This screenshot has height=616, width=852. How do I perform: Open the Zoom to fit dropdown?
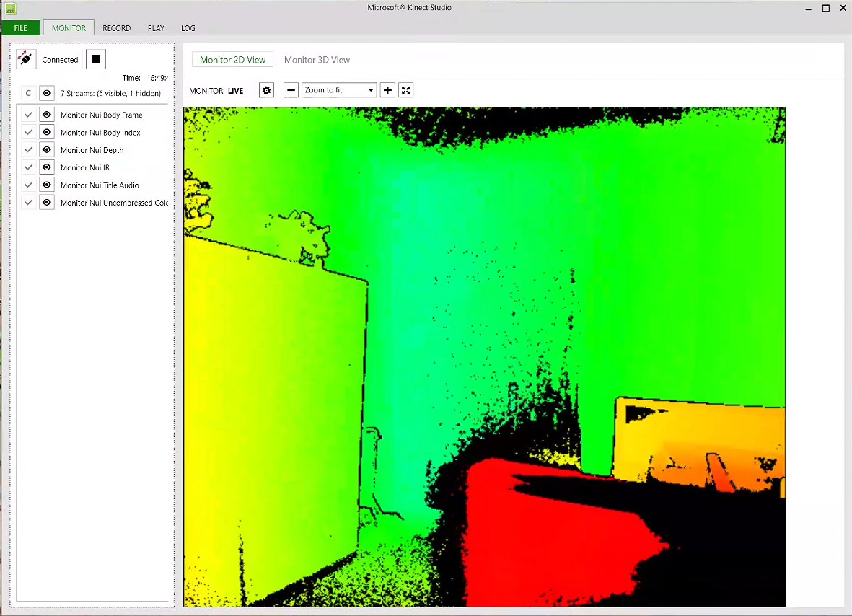click(x=338, y=89)
